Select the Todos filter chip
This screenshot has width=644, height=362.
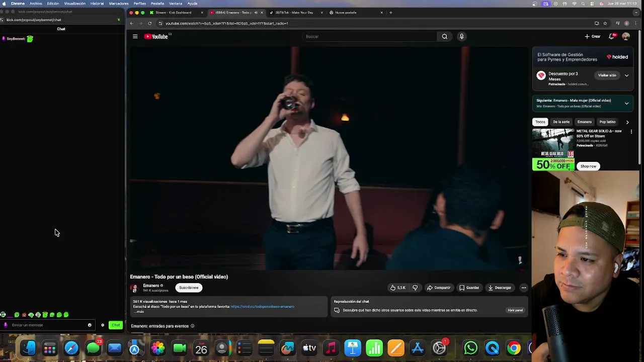(540, 122)
